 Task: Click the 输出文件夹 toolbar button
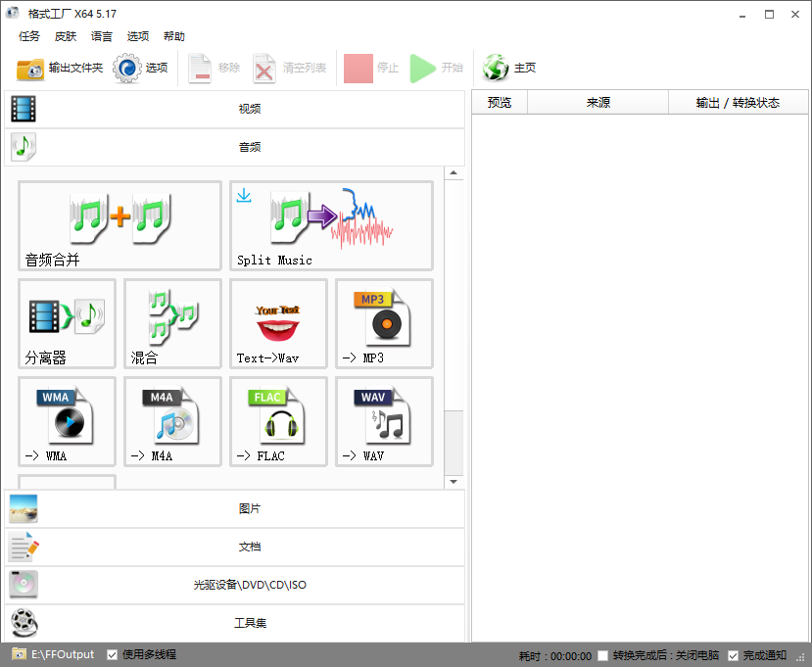(x=60, y=69)
